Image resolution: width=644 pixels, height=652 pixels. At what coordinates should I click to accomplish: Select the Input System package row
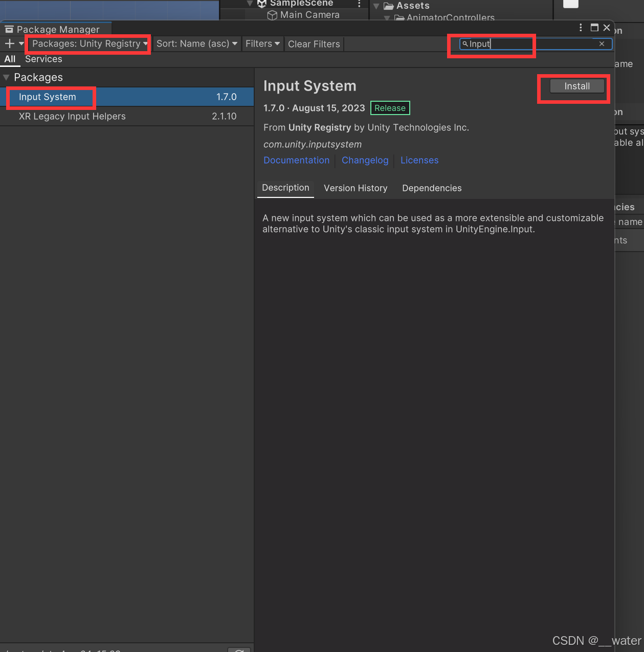point(127,97)
